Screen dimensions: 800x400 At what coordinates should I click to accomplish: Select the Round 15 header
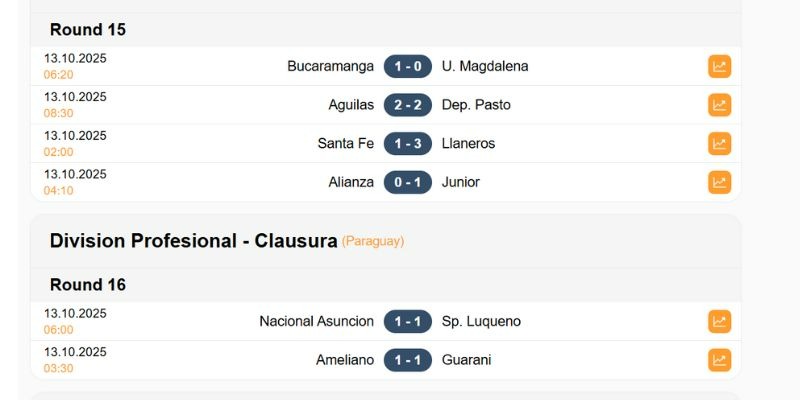coord(88,30)
